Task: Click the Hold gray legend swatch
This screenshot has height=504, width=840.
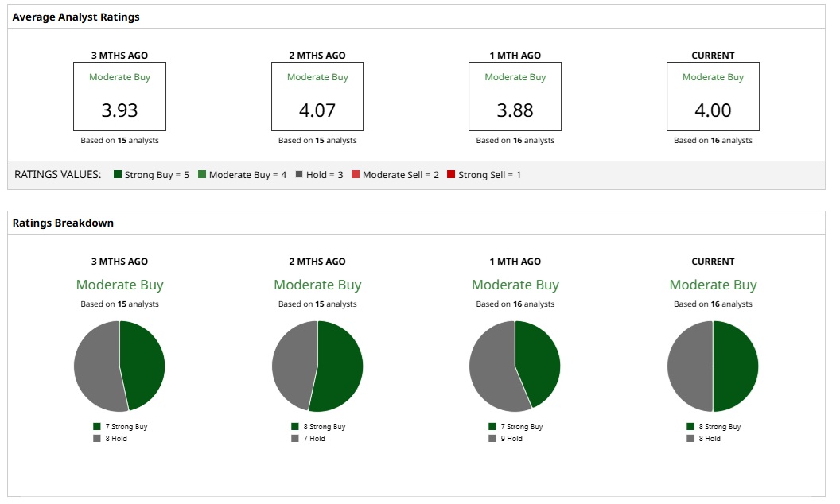Action: click(x=299, y=174)
